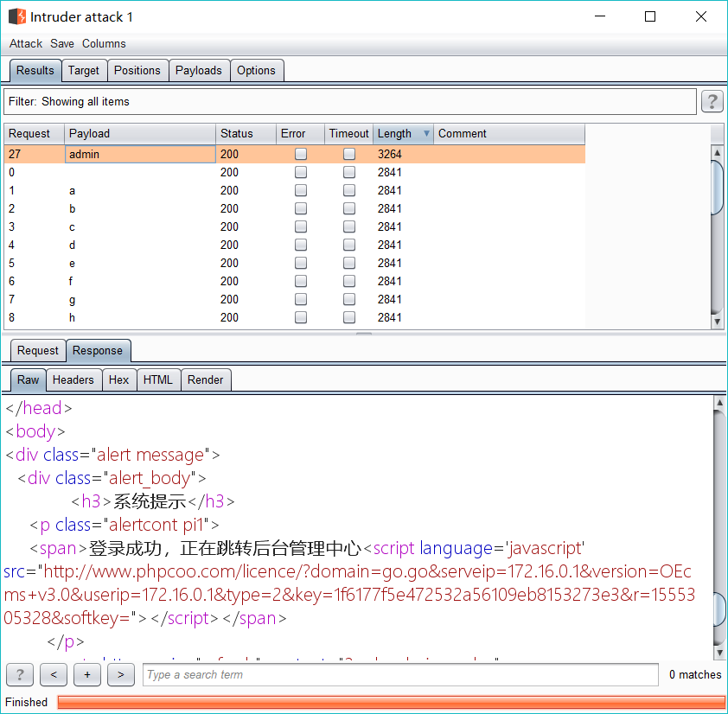Click the search help question mark button
728x714 pixels.
pyautogui.click(x=20, y=674)
